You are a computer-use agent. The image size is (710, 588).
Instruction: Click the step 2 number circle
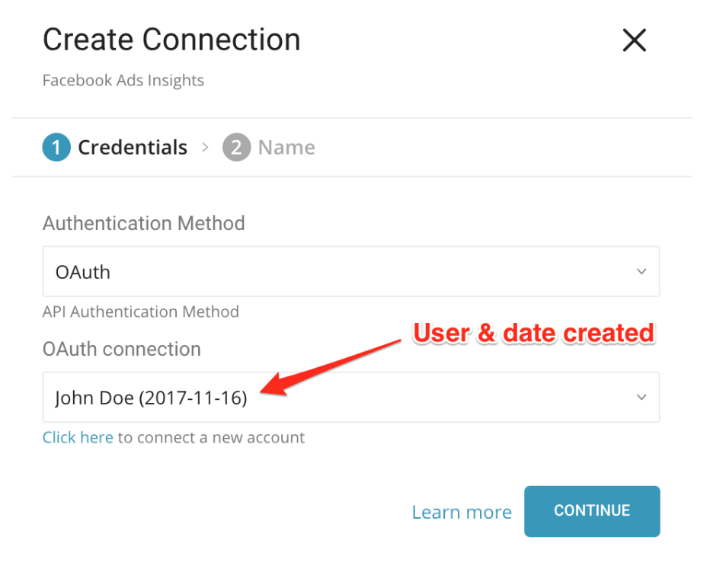(x=236, y=148)
